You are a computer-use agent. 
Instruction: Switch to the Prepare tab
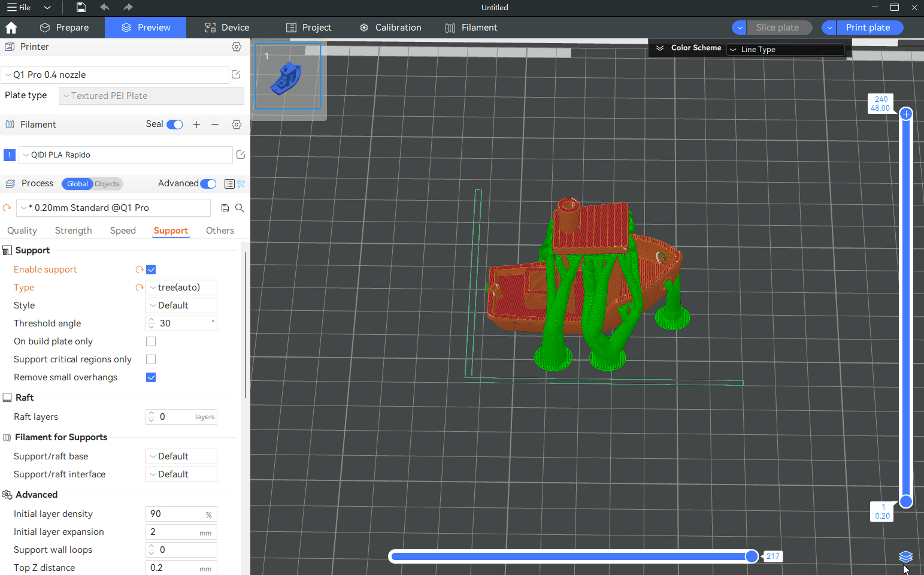click(x=64, y=28)
